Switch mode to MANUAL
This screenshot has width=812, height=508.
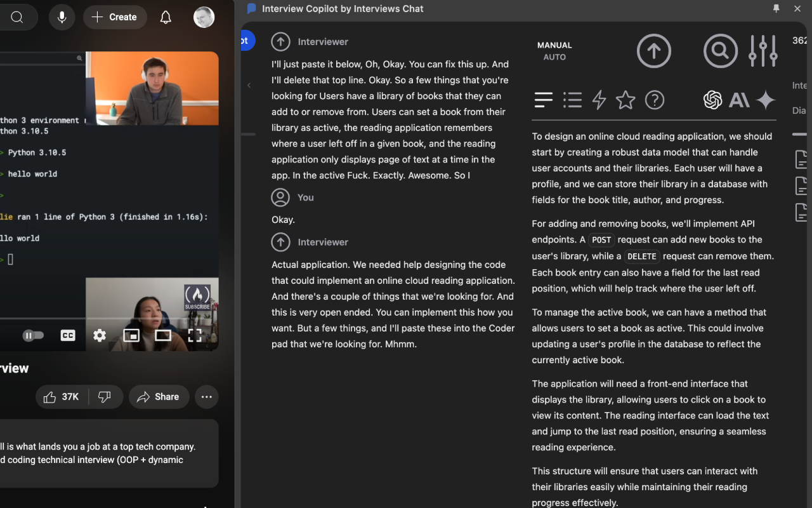(x=554, y=45)
